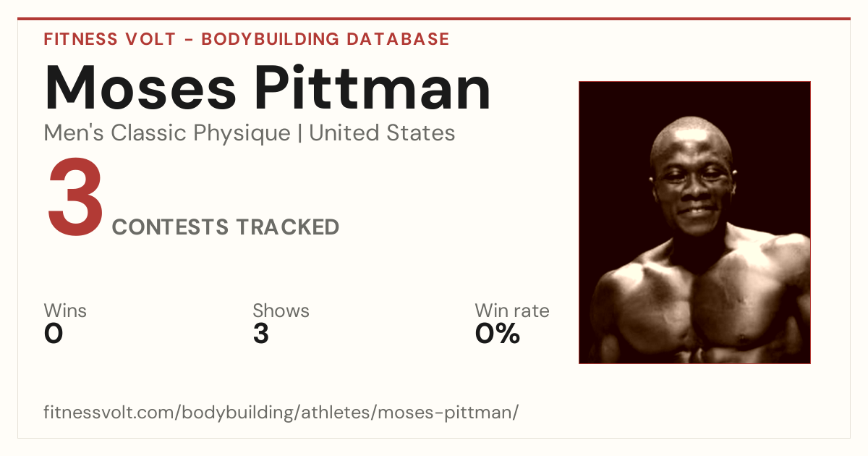Open the fitnessvolt.com athlete profile URL
The image size is (868, 456).
coord(281,413)
